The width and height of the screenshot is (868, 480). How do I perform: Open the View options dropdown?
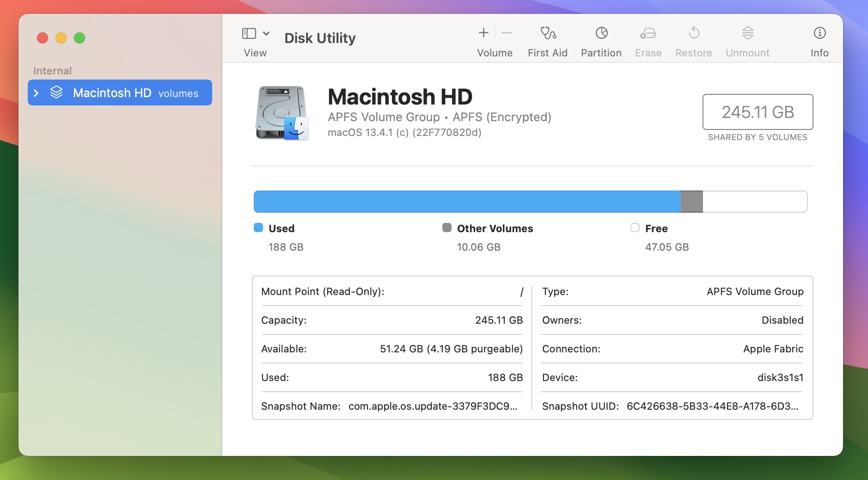tap(266, 33)
